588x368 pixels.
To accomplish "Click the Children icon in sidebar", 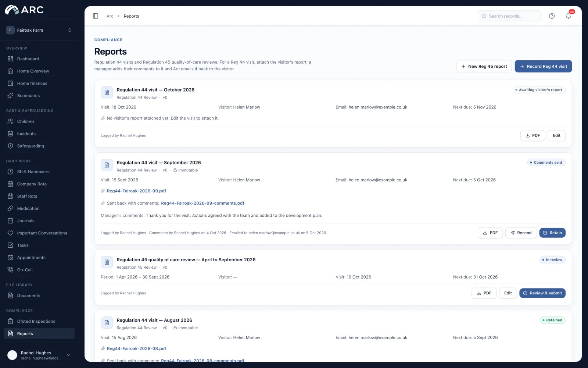I will pyautogui.click(x=10, y=121).
